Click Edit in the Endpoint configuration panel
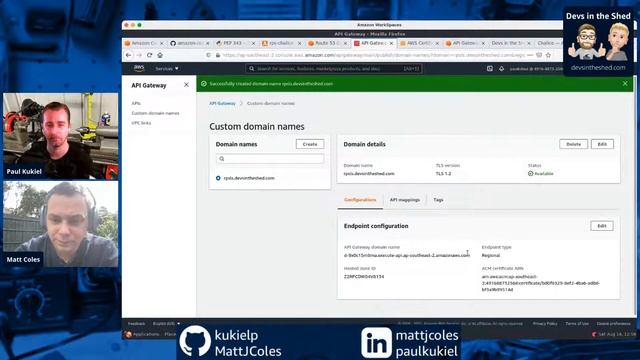This screenshot has height=360, width=640. (x=602, y=226)
